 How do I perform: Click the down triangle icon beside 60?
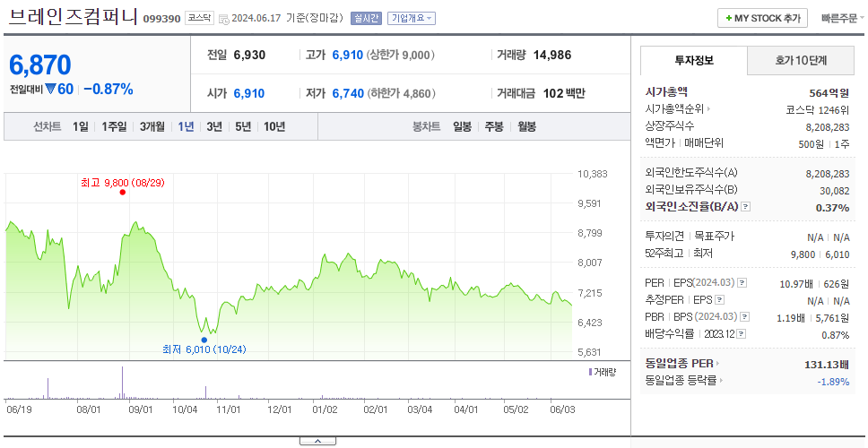[x=50, y=89]
